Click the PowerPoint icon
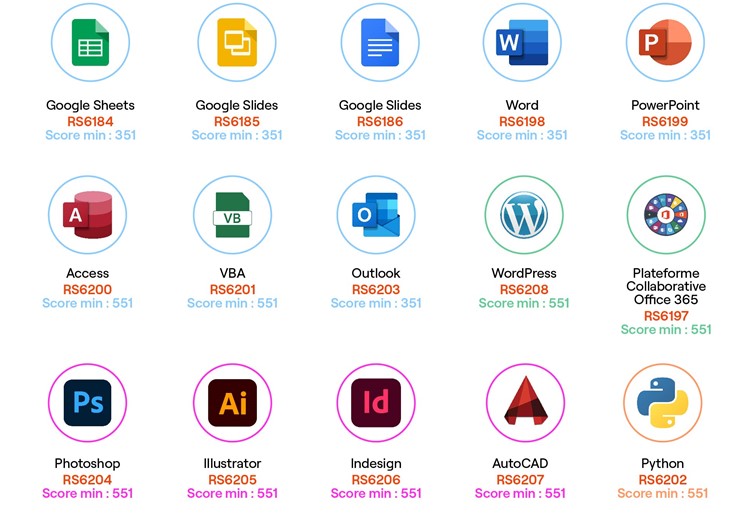 pos(665,43)
